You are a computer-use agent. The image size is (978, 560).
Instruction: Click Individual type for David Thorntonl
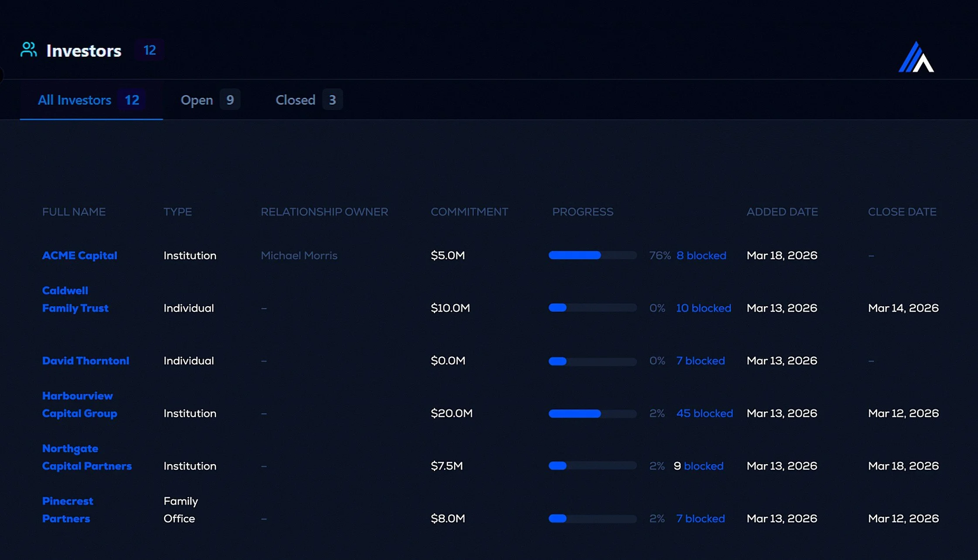188,361
